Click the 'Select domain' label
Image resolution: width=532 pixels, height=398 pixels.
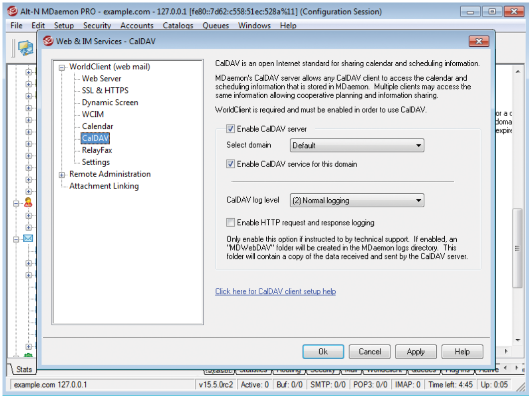[249, 145]
